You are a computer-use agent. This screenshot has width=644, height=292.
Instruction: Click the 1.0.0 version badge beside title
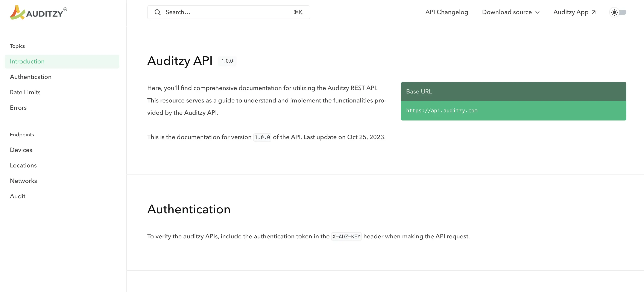(x=227, y=61)
